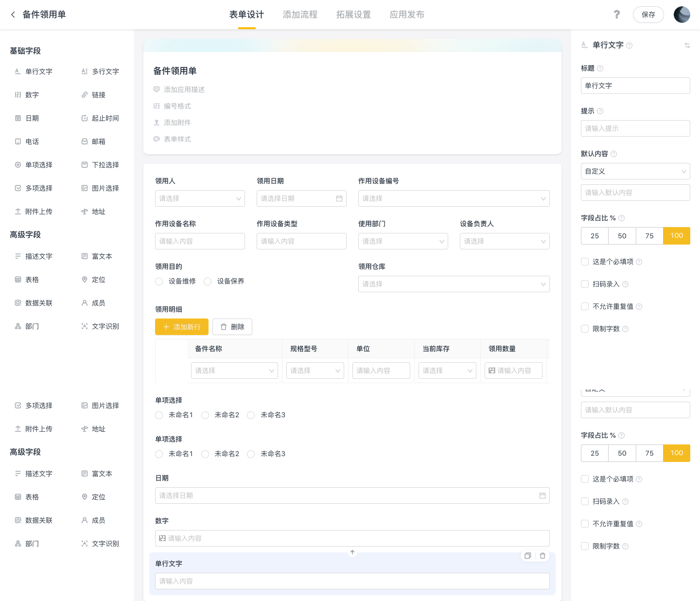
Task: Click the calendar icon in the wide 日期 field
Action: tap(542, 495)
